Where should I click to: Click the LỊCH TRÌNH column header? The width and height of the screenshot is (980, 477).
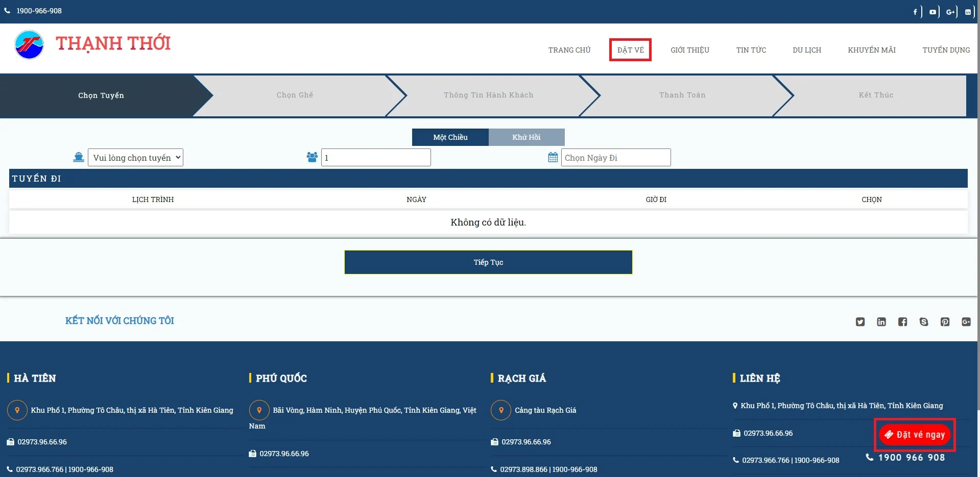[x=153, y=199]
